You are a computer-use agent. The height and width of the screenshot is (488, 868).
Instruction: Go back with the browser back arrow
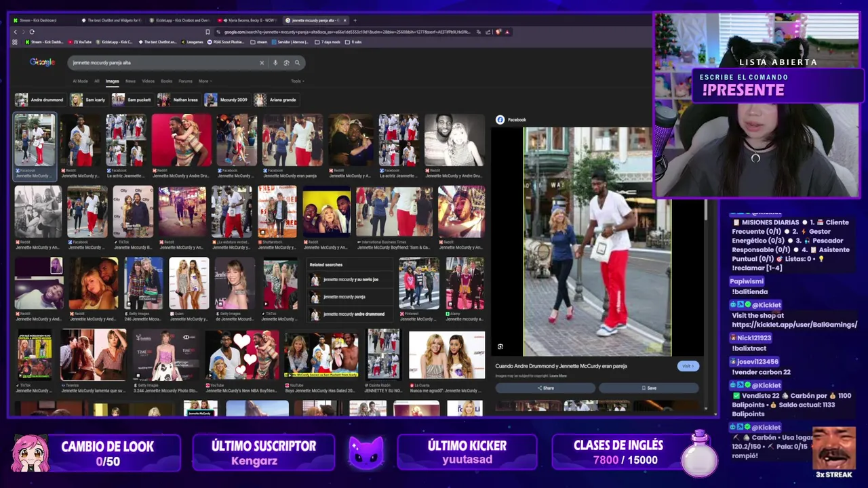click(16, 32)
